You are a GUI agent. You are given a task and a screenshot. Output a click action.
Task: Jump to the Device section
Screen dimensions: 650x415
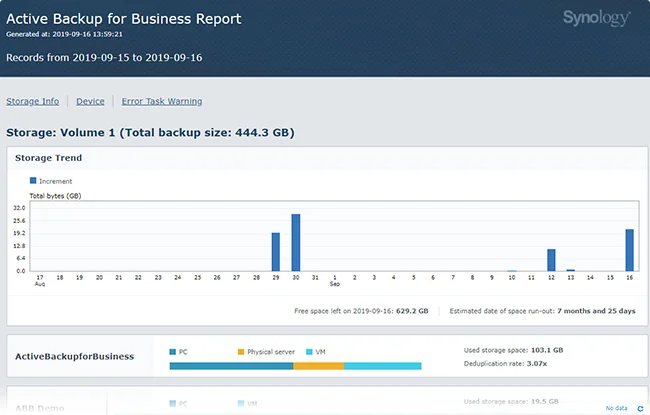point(90,101)
